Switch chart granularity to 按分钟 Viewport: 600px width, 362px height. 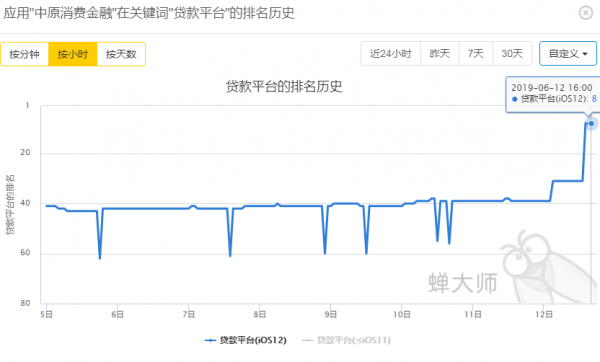tap(24, 54)
